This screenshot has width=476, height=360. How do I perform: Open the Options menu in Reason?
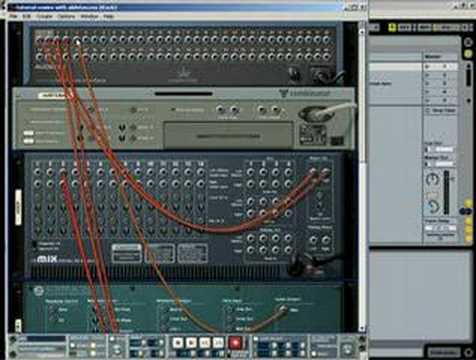(x=66, y=16)
